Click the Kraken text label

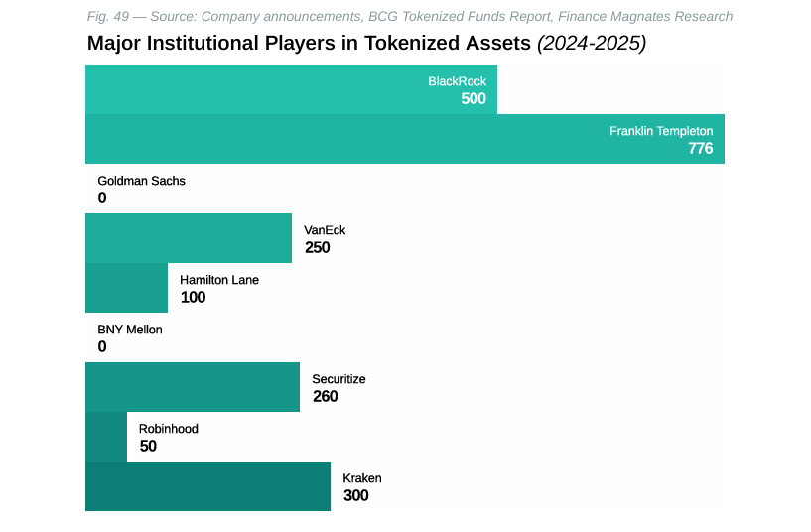[x=362, y=478]
